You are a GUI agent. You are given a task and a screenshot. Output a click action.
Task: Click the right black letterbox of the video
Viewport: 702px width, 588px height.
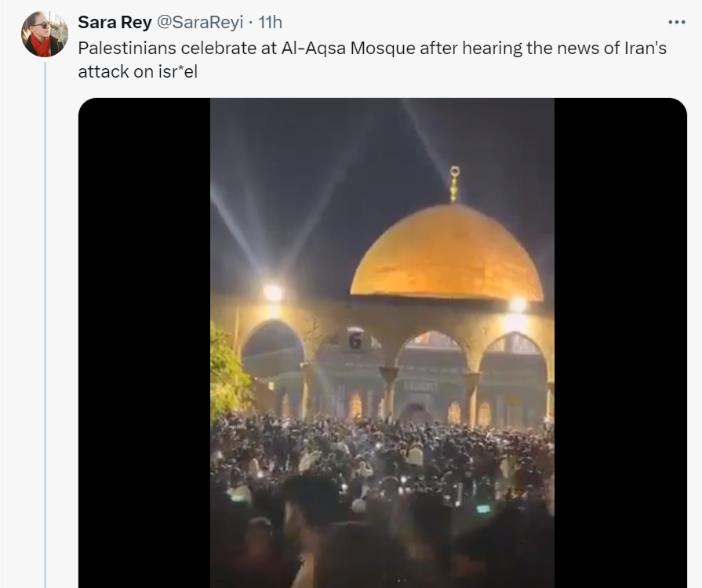620,343
